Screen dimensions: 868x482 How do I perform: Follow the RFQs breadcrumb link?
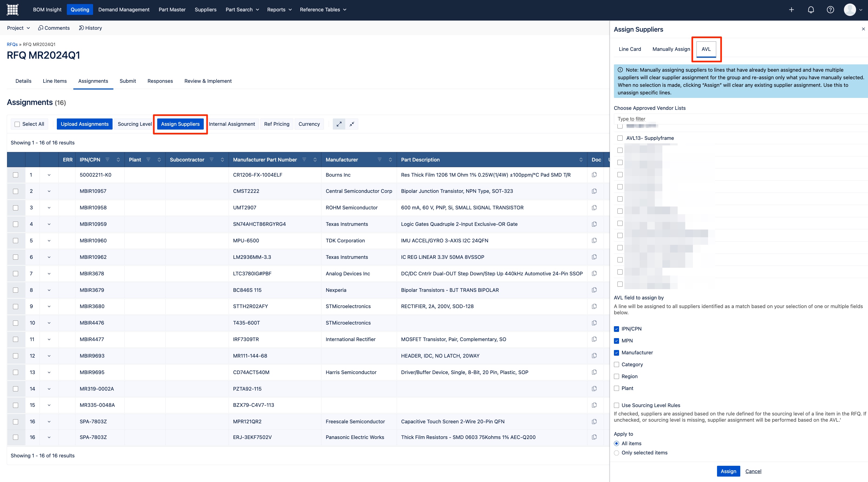(12, 44)
